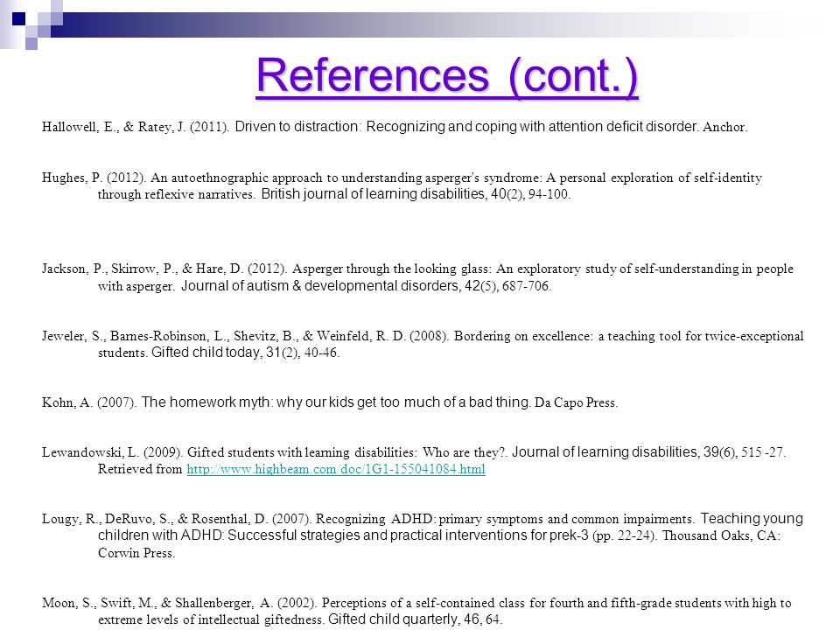Click 'Da Capo Press' publisher text
840x630 pixels.
577,402
